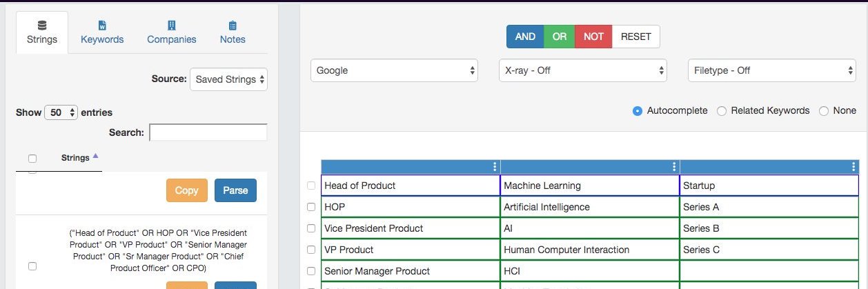Click the Companies tab building icon
Screen dimensions: 868x289
pos(172,26)
